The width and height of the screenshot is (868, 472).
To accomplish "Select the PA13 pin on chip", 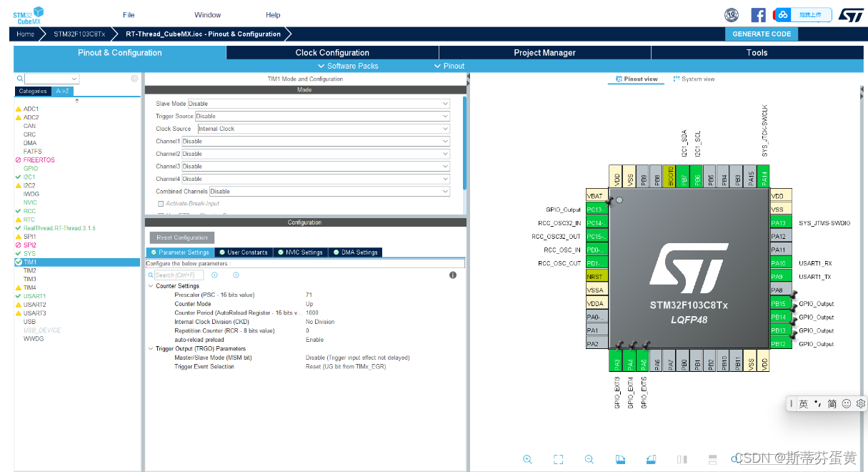I will (x=779, y=223).
